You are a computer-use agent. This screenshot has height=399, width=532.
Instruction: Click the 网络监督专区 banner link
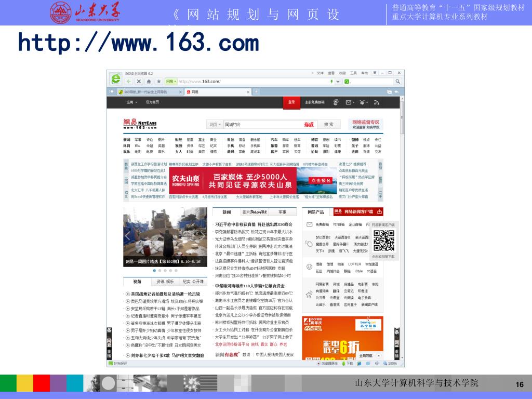pos(366,124)
